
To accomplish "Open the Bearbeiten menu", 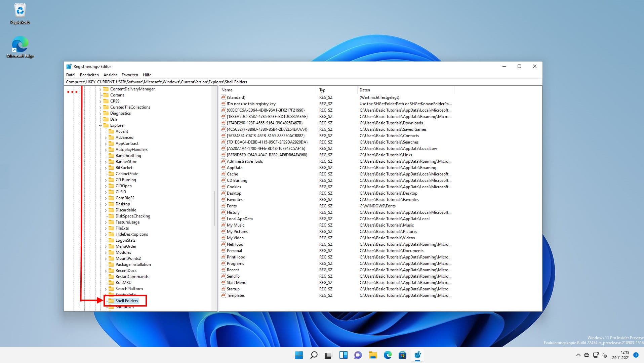I will pos(89,75).
